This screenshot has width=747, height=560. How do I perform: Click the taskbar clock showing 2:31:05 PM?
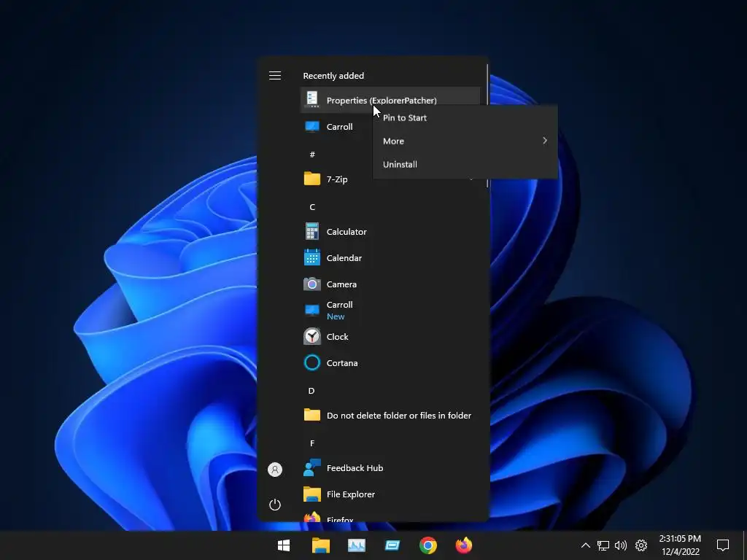pyautogui.click(x=680, y=545)
